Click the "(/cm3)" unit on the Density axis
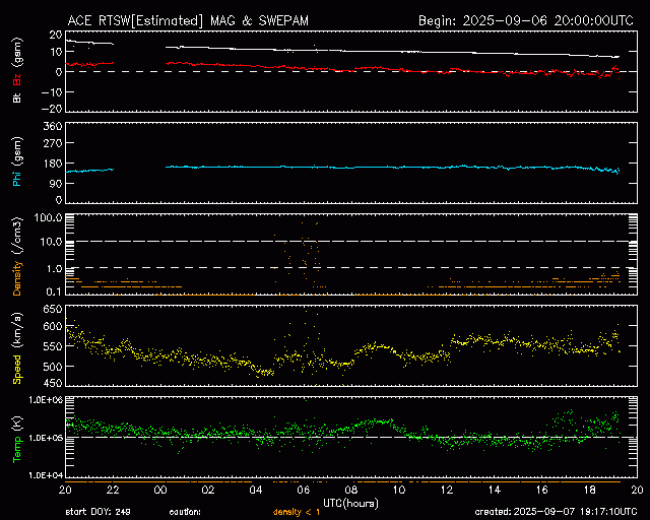 (x=17, y=235)
